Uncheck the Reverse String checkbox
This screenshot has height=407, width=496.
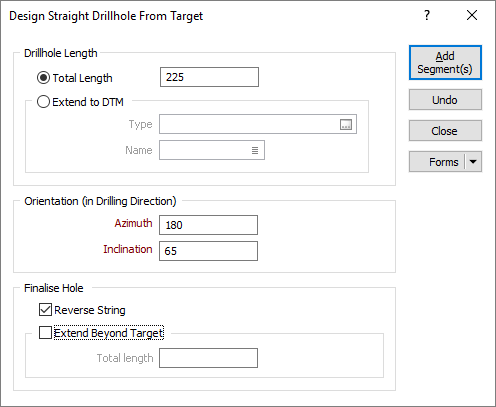pos(45,310)
